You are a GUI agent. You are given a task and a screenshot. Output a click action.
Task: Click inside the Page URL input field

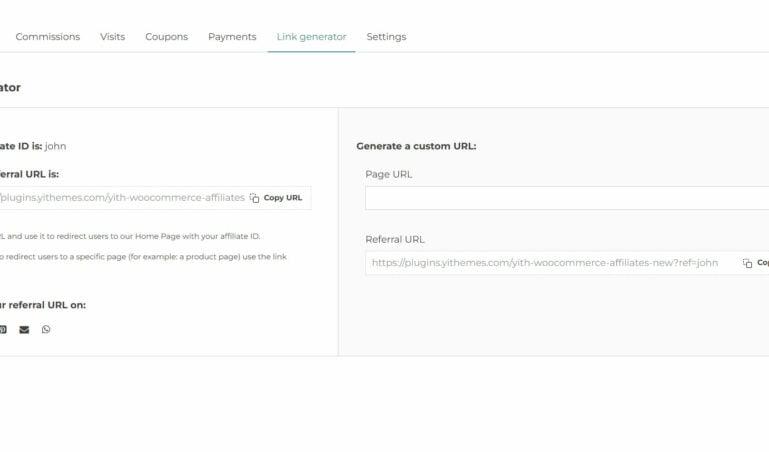click(x=567, y=198)
